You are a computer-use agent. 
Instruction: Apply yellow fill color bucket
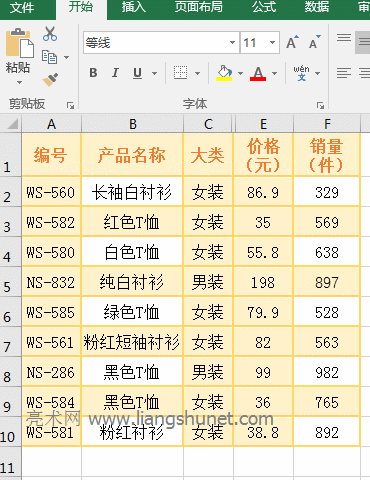(224, 73)
